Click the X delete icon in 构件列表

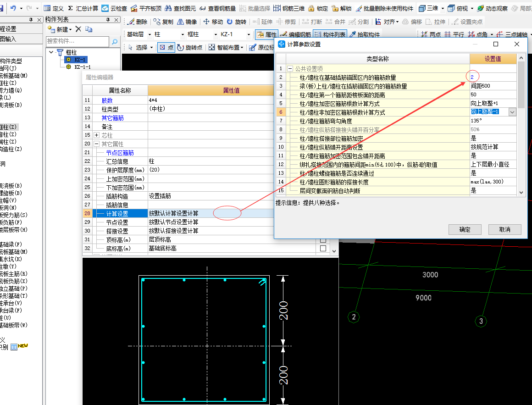click(78, 29)
